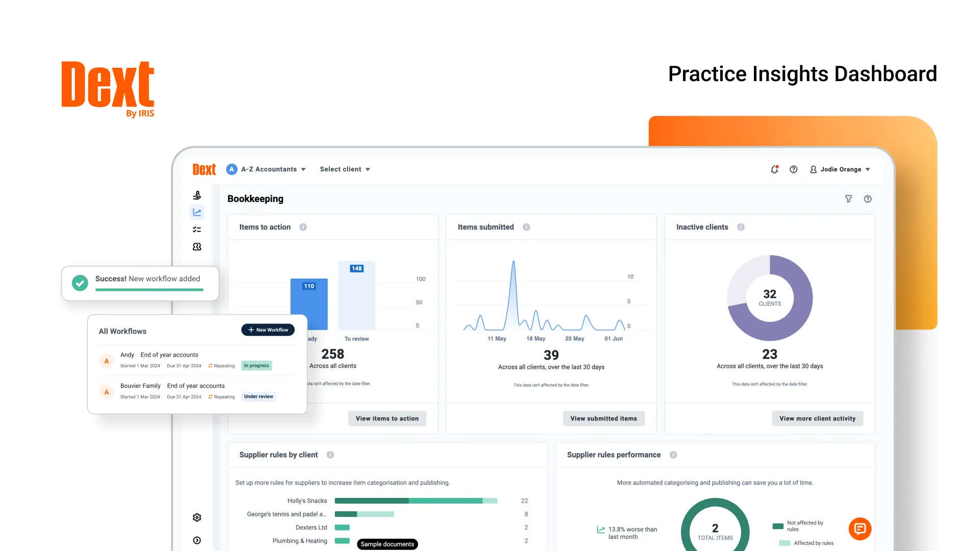This screenshot has width=980, height=551.
Task: Click the George's tennis and padel bar
Action: (x=364, y=514)
